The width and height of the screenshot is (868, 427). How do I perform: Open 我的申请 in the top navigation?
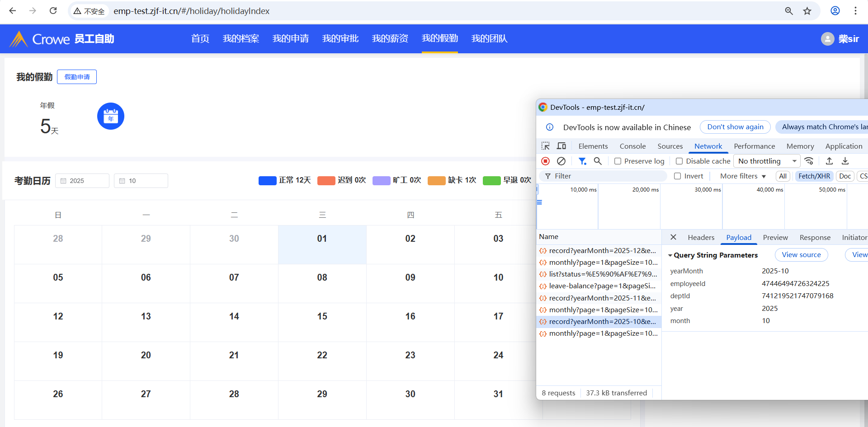tap(291, 39)
